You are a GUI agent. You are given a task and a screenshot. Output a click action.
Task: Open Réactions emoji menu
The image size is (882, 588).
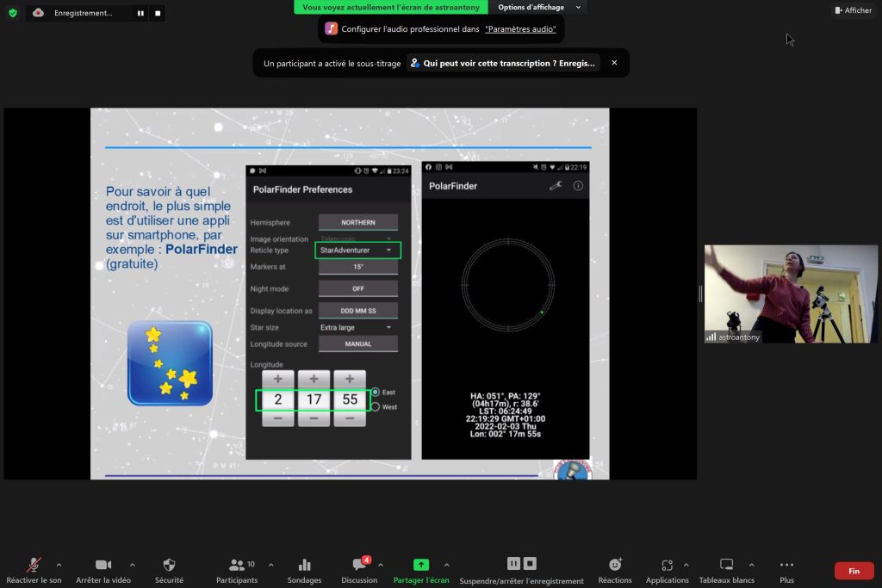615,570
